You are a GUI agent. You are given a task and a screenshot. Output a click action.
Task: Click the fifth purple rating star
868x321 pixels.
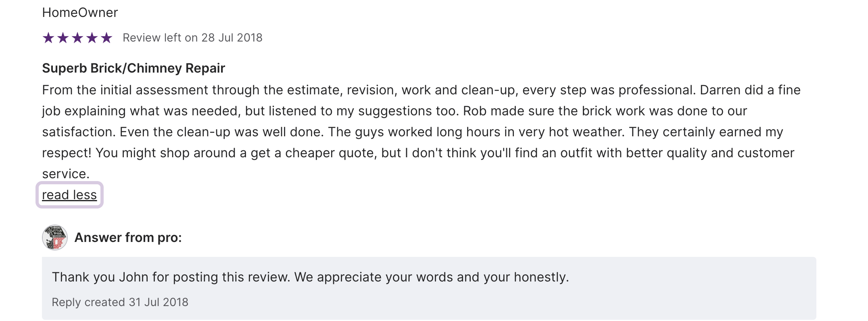point(106,38)
